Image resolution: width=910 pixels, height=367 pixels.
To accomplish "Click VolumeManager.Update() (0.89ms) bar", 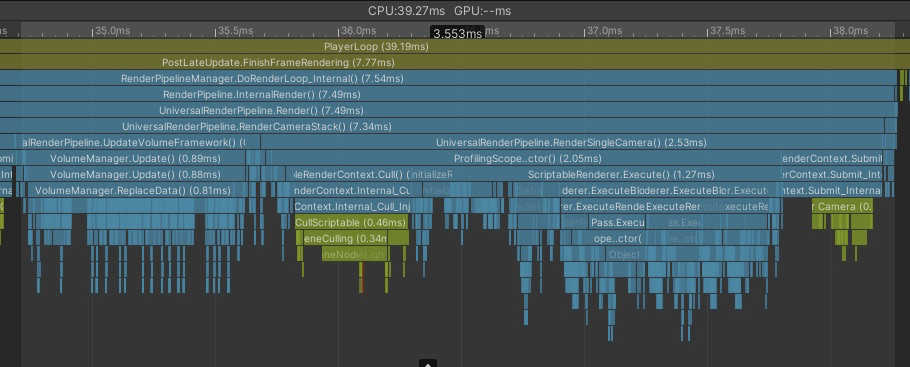I will (x=135, y=158).
